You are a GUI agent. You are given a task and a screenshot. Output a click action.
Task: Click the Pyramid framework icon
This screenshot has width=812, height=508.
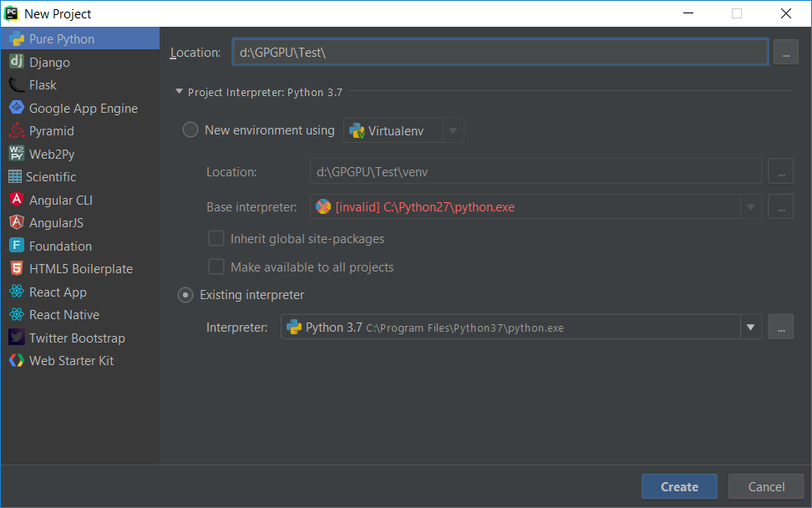coord(17,131)
